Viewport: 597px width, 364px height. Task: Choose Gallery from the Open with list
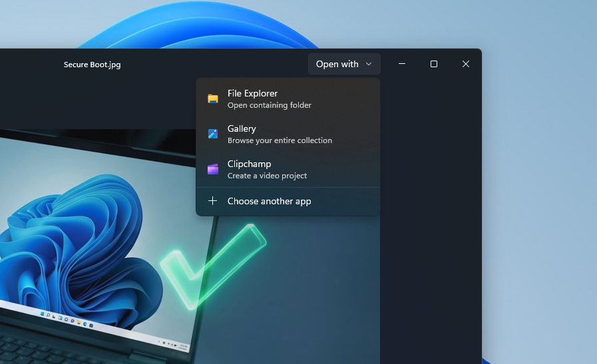[288, 134]
